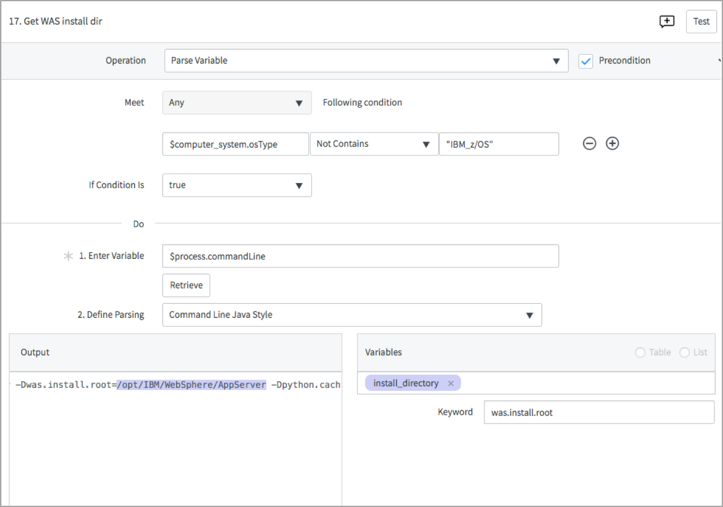Open the Define Parsing dropdown

[x=352, y=315]
